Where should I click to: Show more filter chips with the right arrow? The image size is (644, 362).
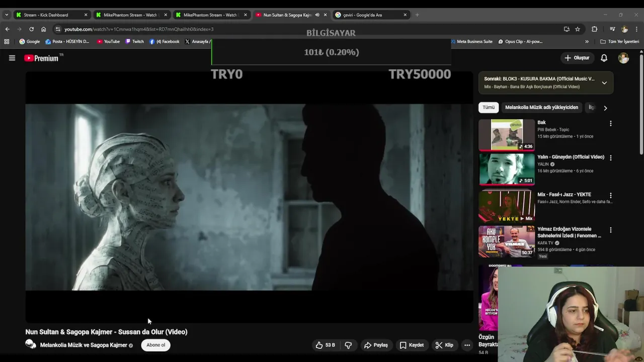coord(605,108)
